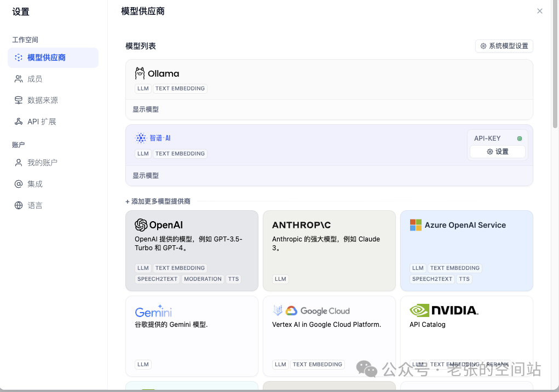Expand 显示模型 under 智谱·AI
Screen dimensions: 559x392
tap(146, 176)
